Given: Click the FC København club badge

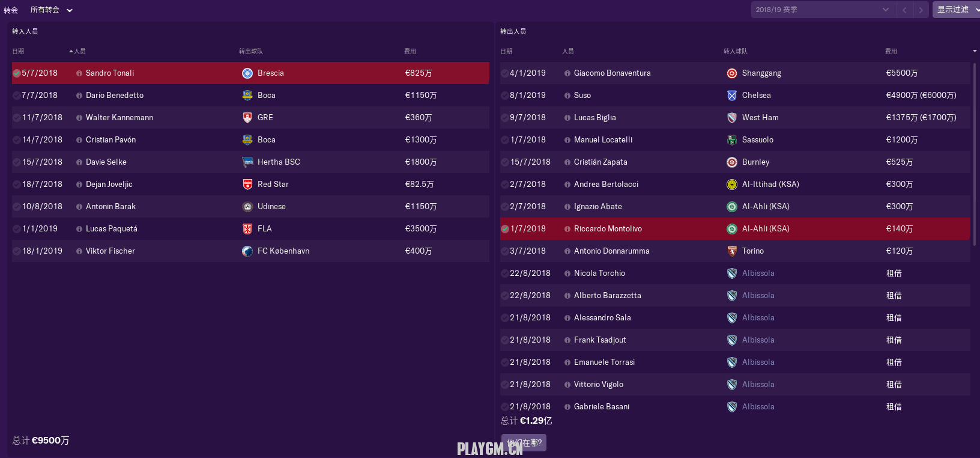Looking at the screenshot, I should (247, 251).
